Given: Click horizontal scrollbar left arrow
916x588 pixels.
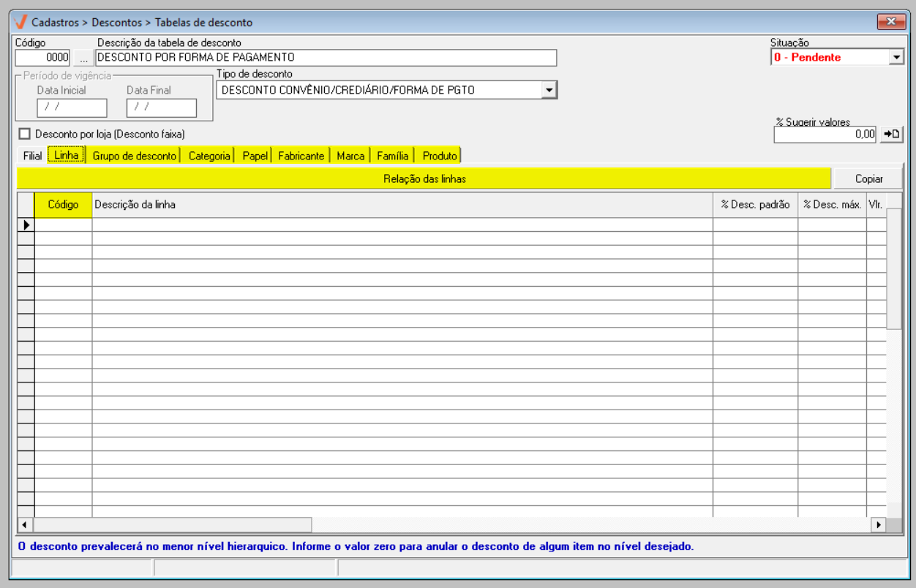Looking at the screenshot, I should pos(25,525).
